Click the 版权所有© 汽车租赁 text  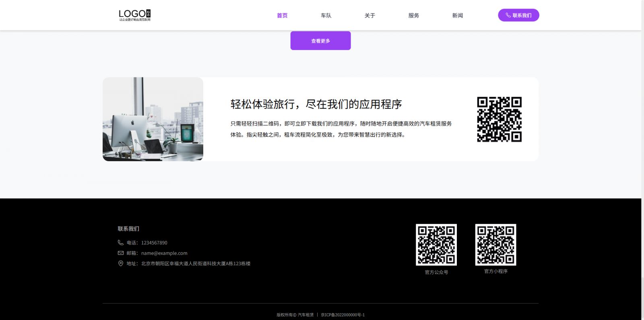[295, 315]
